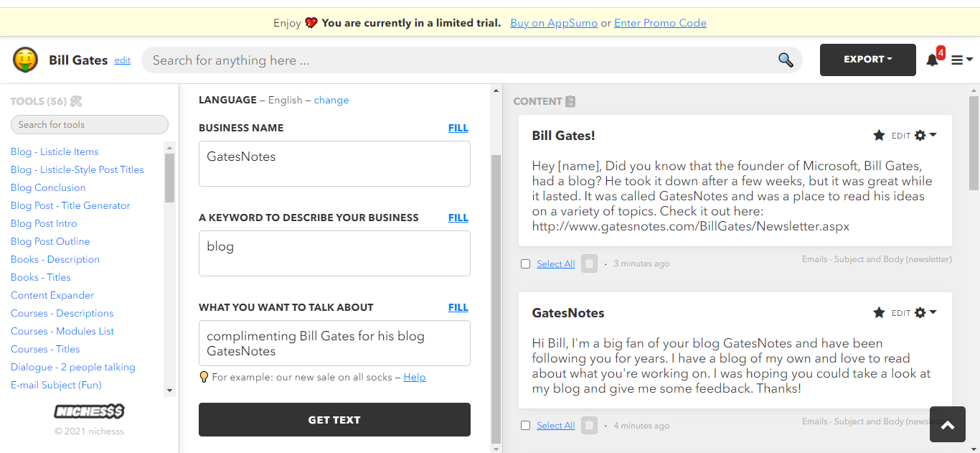Open Books - Description tool

(x=55, y=259)
